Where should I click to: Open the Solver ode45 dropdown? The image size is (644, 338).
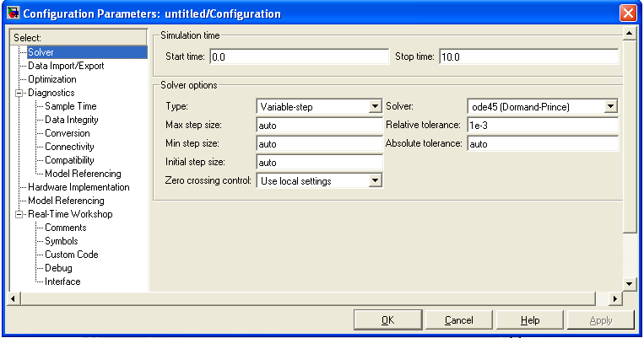[x=610, y=107]
